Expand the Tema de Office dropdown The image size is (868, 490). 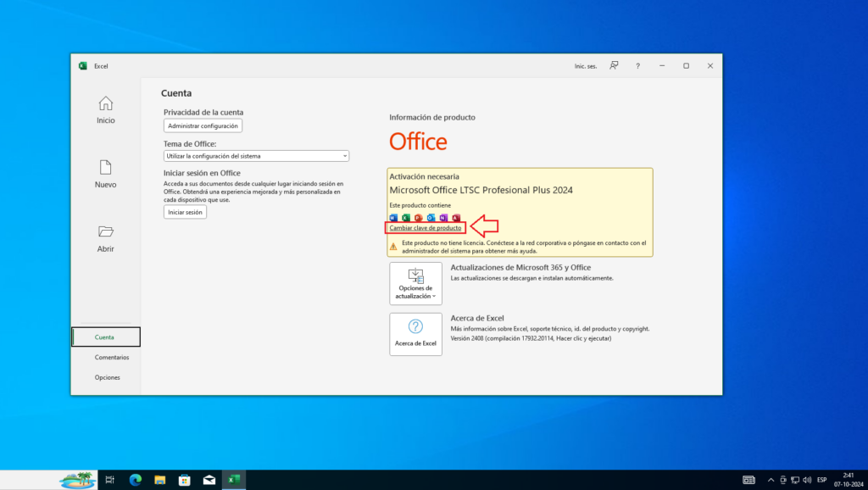pyautogui.click(x=256, y=156)
